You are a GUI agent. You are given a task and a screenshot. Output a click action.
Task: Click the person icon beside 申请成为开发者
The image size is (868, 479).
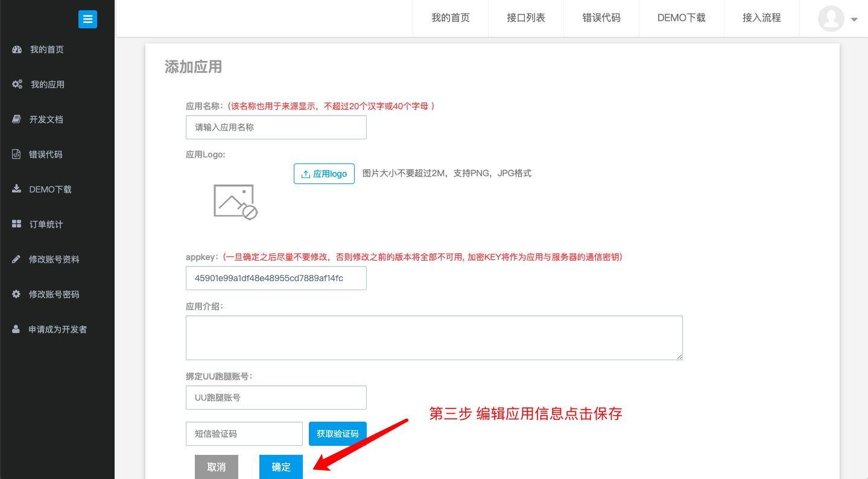(x=17, y=329)
